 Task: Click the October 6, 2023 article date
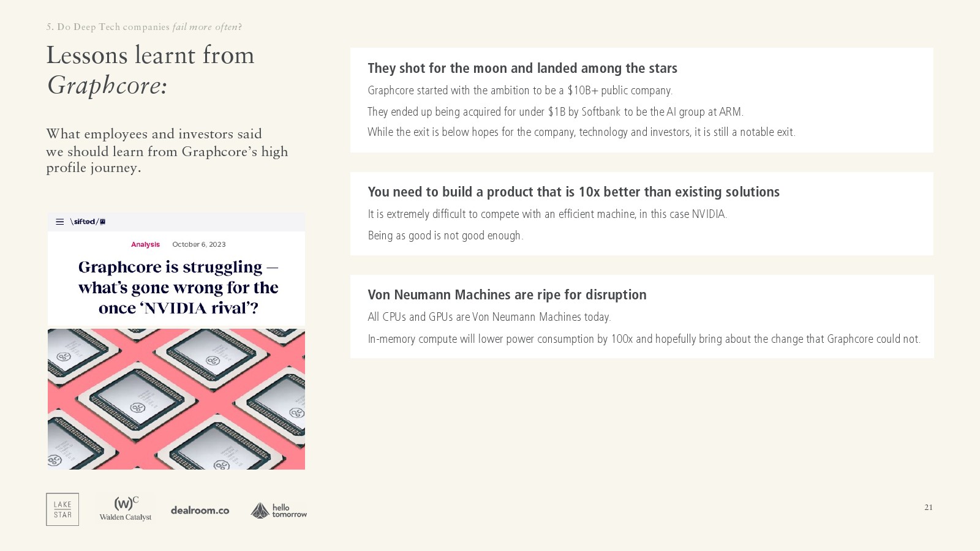tap(198, 244)
